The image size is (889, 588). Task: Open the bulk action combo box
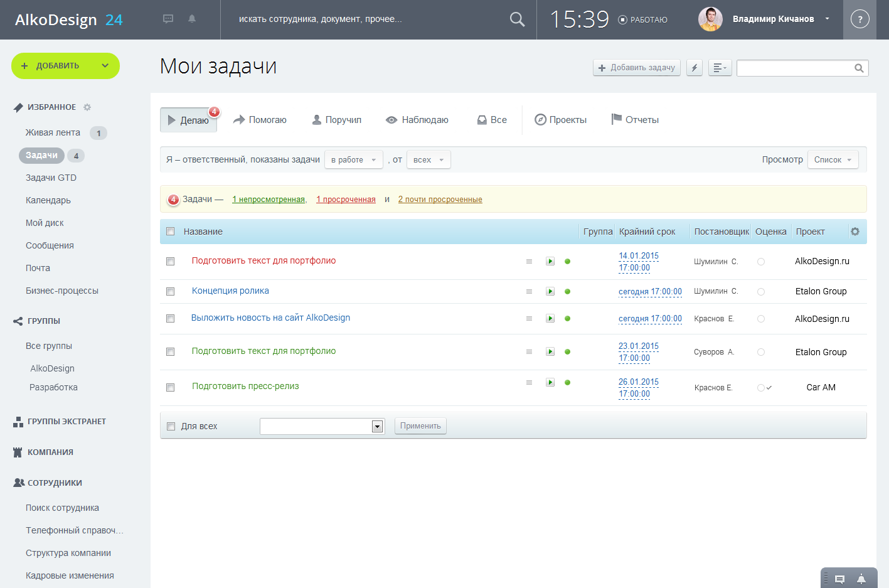point(322,426)
